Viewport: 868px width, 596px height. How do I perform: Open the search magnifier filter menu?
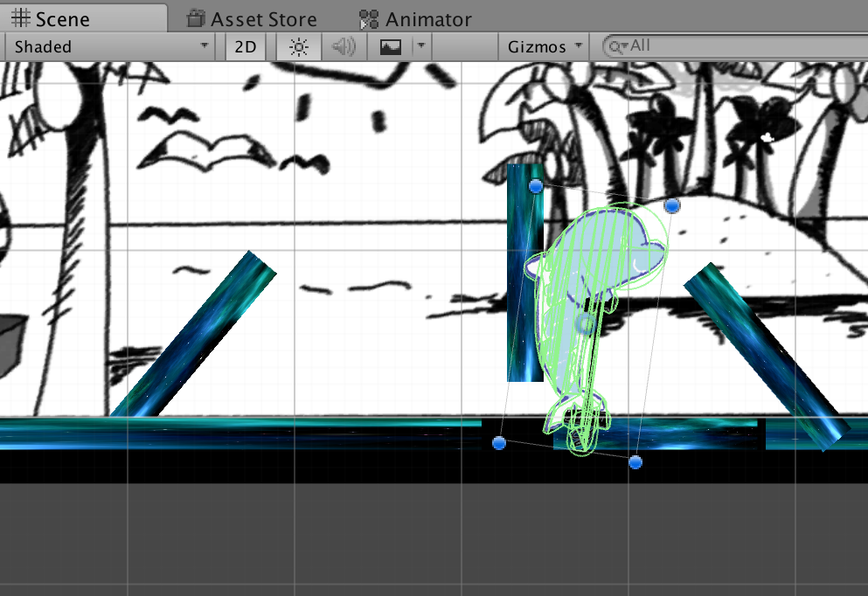tap(617, 46)
